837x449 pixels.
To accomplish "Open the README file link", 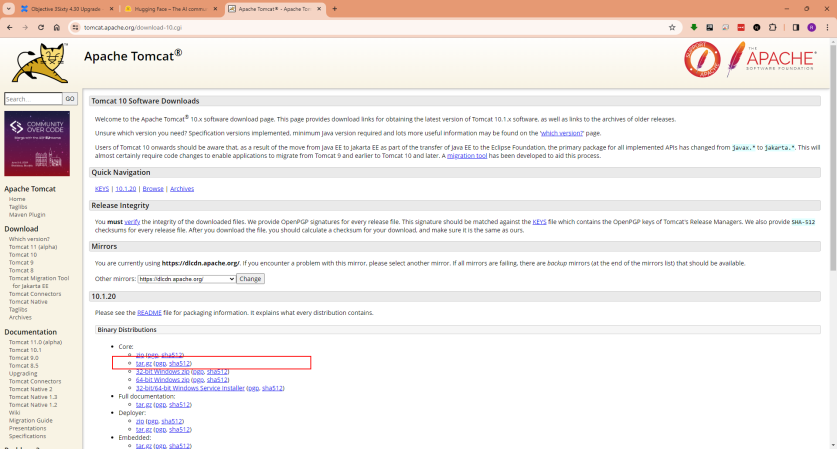I will click(149, 312).
